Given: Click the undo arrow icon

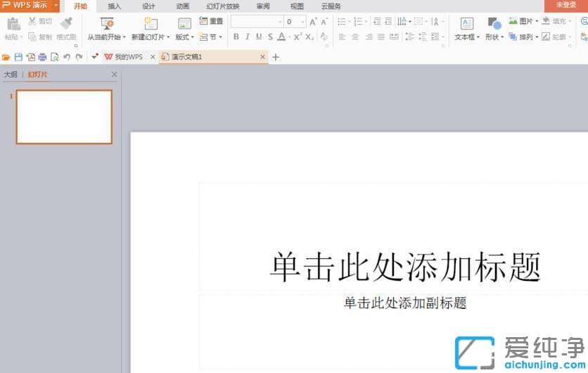Looking at the screenshot, I should point(67,57).
